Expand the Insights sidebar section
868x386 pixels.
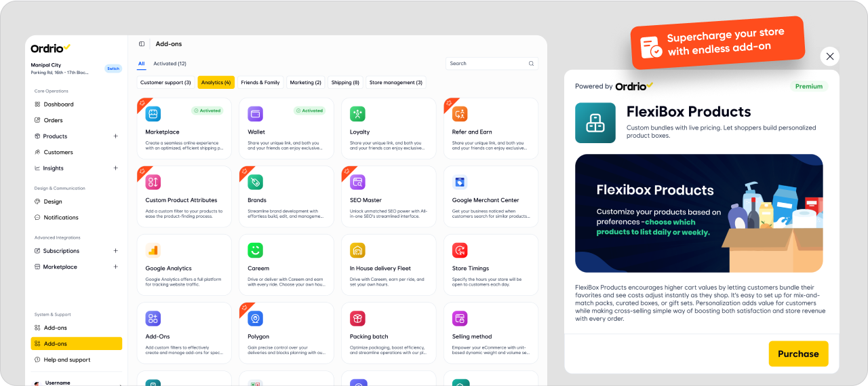(x=115, y=168)
